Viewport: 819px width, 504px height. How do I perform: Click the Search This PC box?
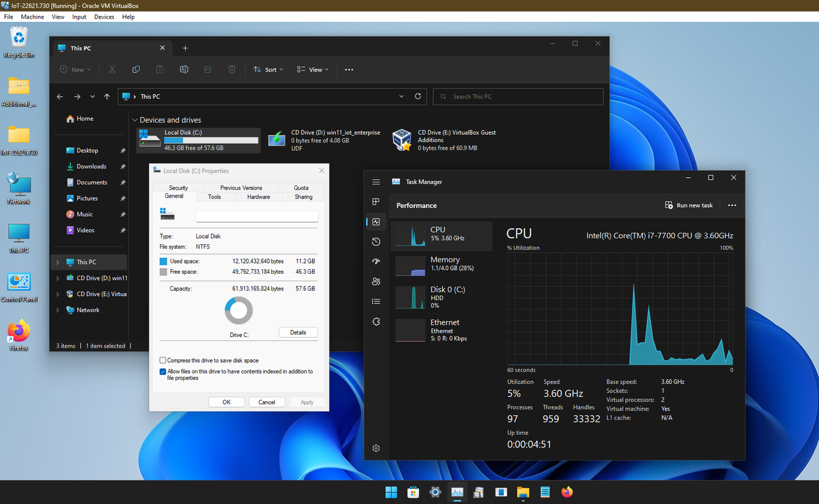518,97
